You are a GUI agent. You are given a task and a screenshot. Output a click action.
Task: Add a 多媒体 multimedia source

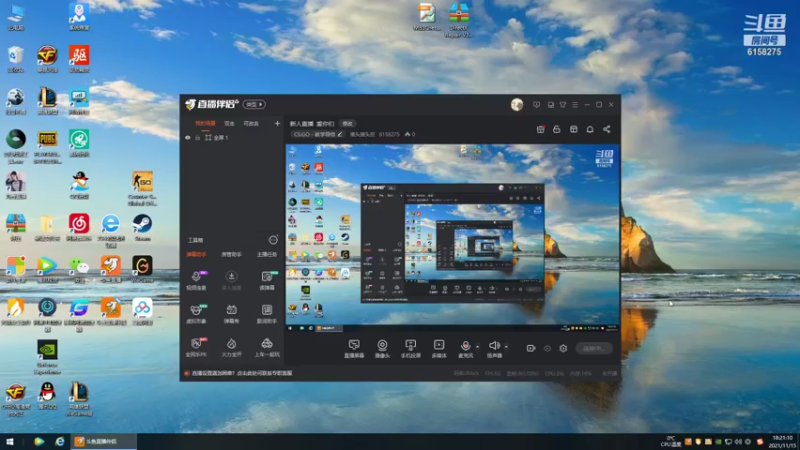pyautogui.click(x=439, y=349)
